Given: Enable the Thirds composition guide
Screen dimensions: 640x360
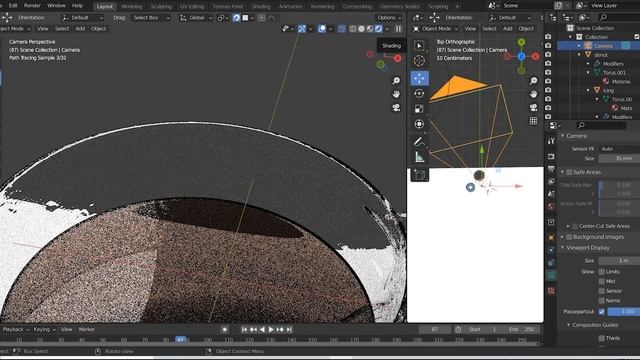Looking at the screenshot, I should (x=602, y=338).
